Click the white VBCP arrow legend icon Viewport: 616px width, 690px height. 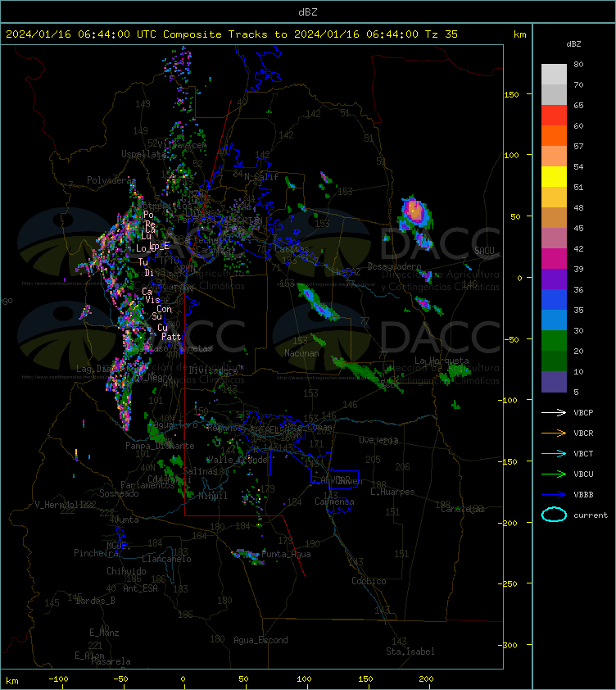click(x=554, y=412)
